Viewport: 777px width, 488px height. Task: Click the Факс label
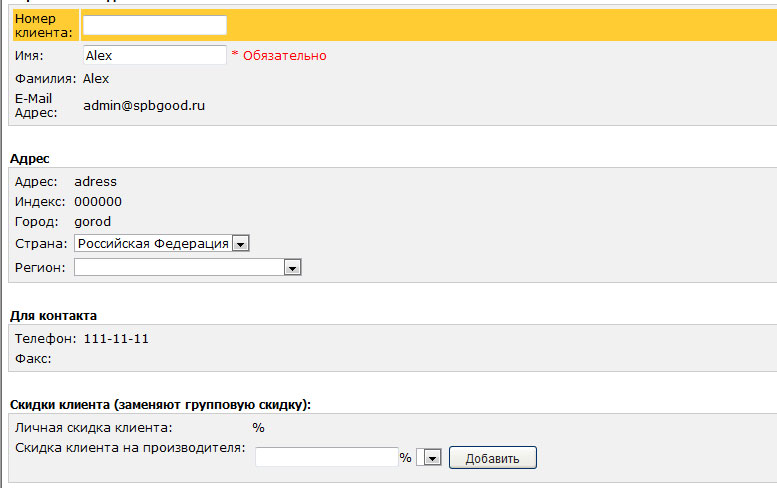pos(32,357)
